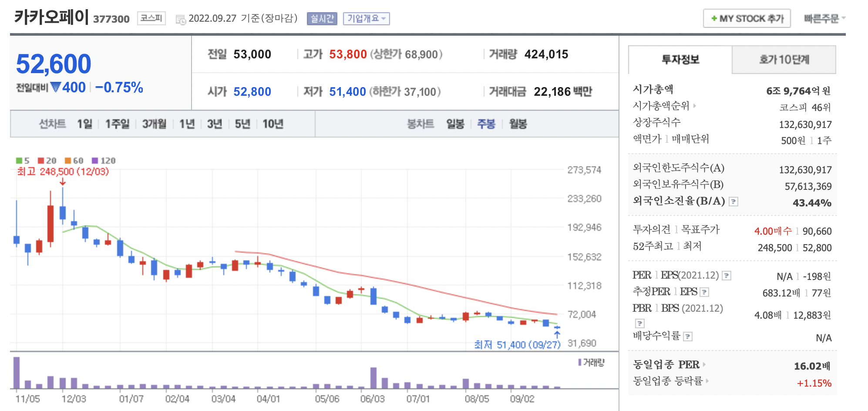Select the 3개월 line chart period
The width and height of the screenshot is (868, 411).
[x=154, y=124]
